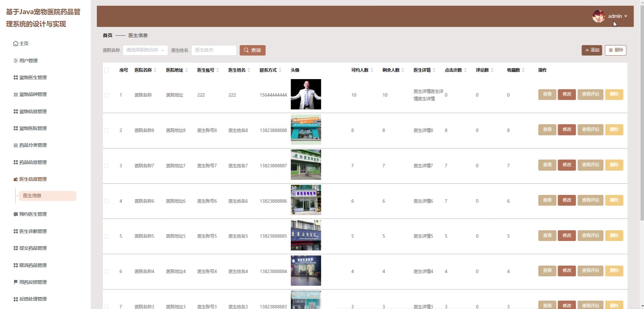Click the admin avatar picture

point(598,16)
